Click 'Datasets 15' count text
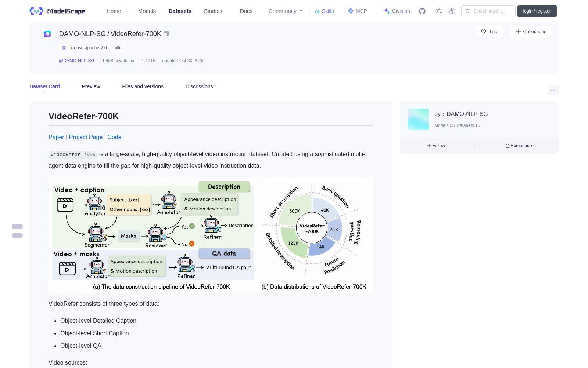The height and width of the screenshot is (368, 588). click(468, 125)
